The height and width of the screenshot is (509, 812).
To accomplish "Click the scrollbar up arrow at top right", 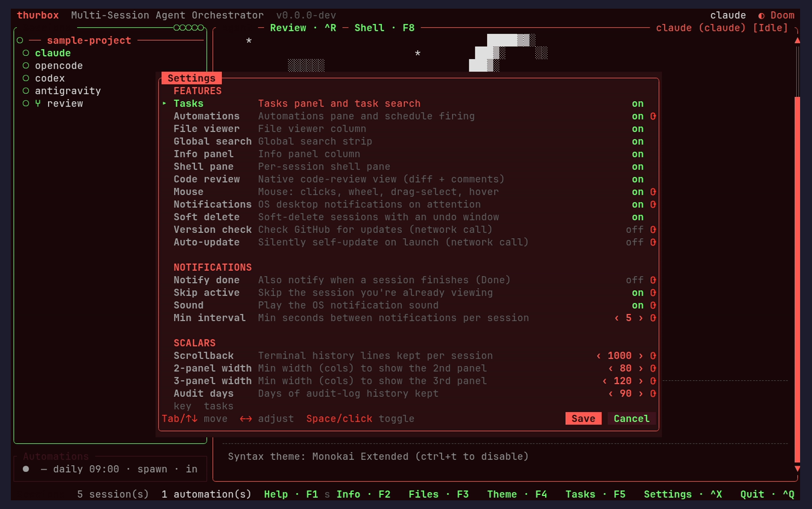I will (x=797, y=41).
